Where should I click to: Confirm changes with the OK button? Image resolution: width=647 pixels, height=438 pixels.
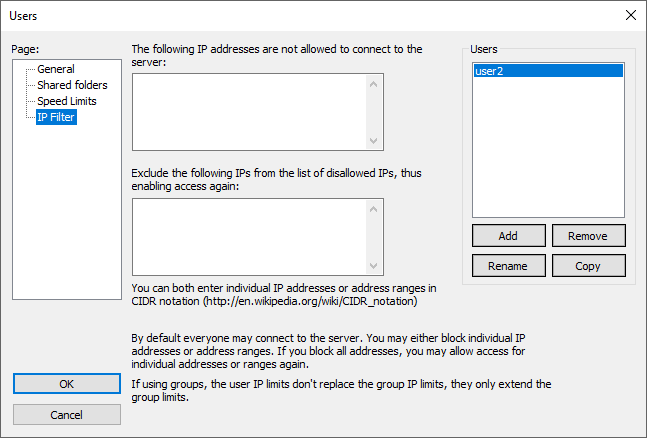(x=67, y=384)
